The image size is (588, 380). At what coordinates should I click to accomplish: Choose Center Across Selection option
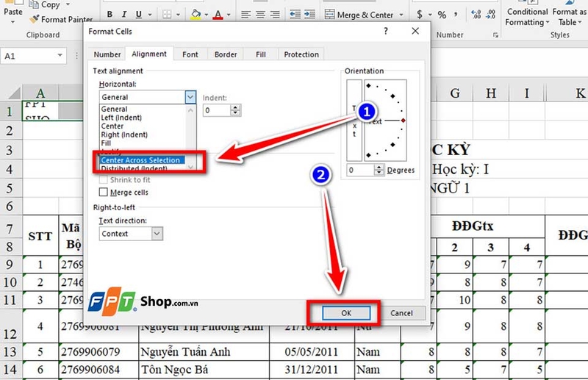coord(143,160)
